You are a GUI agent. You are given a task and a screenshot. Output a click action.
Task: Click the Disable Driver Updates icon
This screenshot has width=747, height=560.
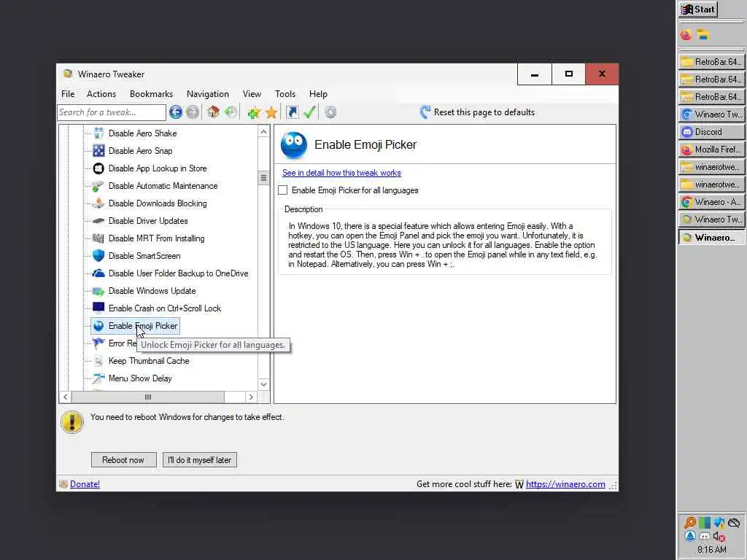98,221
